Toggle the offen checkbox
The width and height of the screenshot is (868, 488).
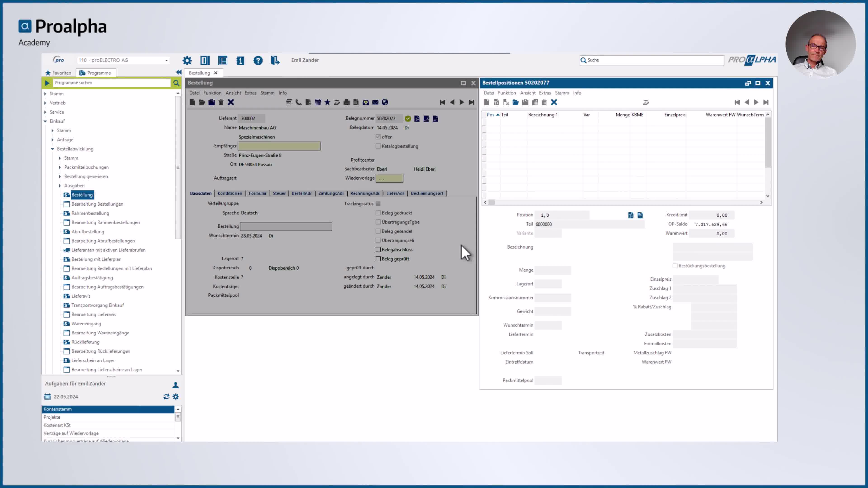[378, 137]
